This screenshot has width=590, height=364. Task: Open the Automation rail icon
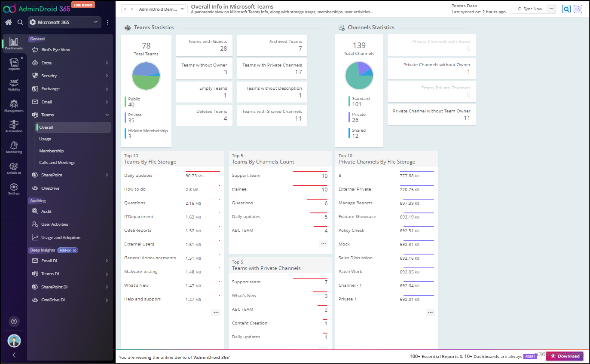click(x=14, y=126)
